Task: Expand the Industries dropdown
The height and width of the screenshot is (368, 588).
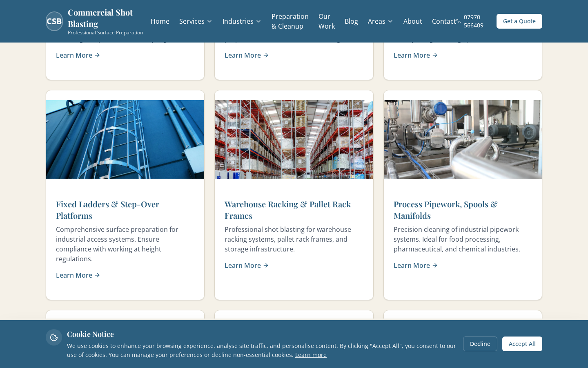Action: 242,21
